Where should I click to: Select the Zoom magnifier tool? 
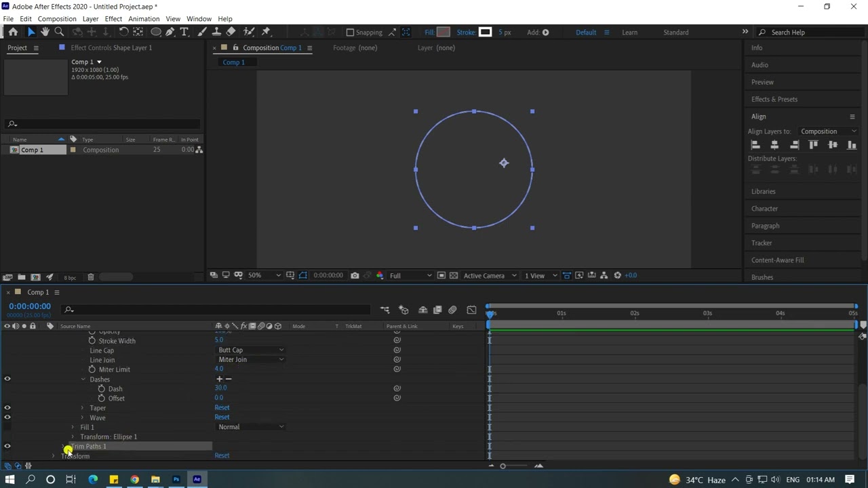click(59, 32)
